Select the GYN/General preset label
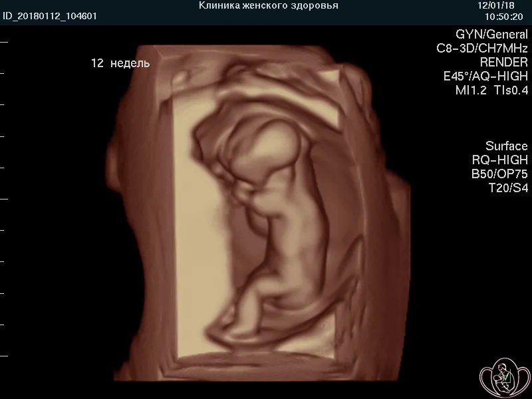 point(491,35)
